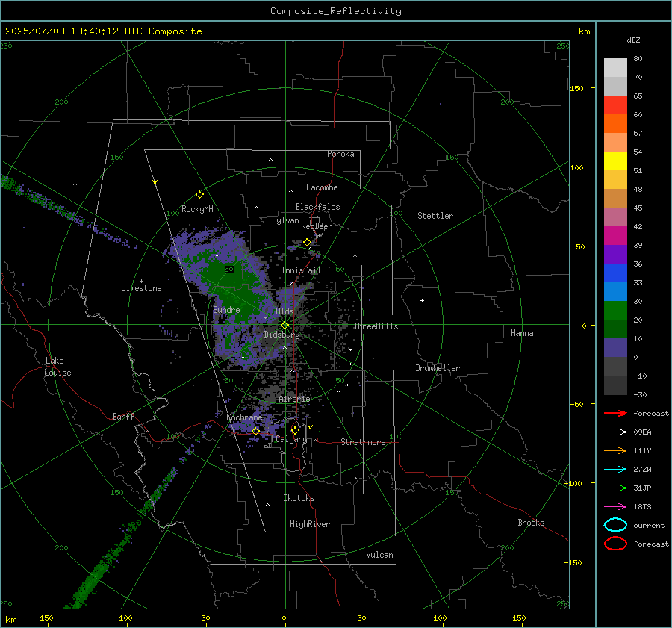
Task: Click the Okotoks label
Action: 299,498
